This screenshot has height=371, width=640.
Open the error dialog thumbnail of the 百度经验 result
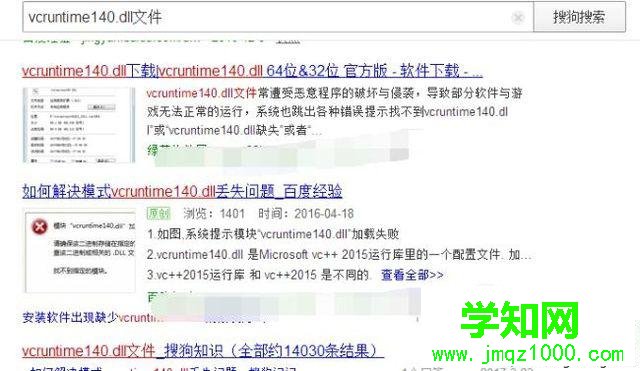80,251
